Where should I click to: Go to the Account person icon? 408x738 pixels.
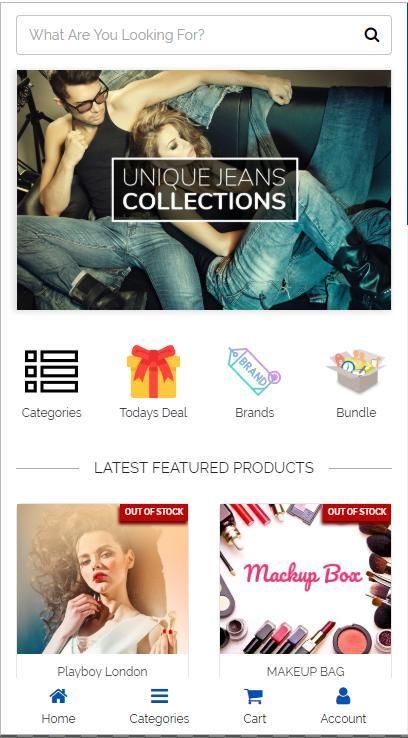pos(343,696)
